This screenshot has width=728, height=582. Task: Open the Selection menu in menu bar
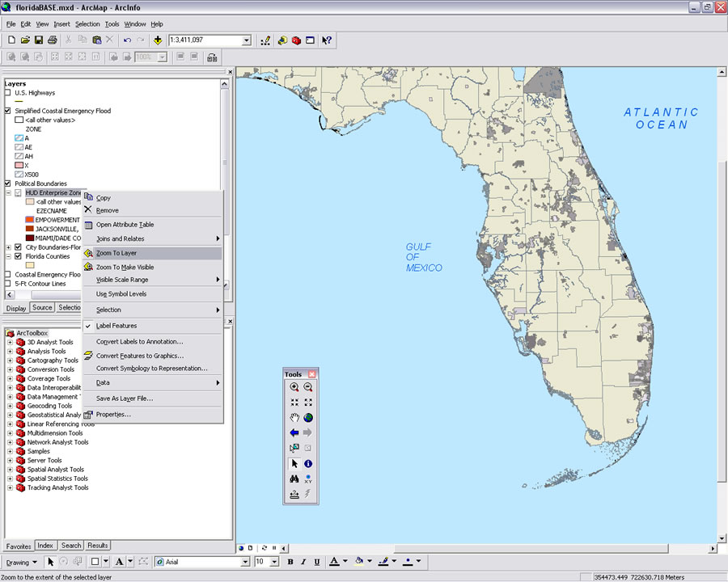pyautogui.click(x=87, y=24)
